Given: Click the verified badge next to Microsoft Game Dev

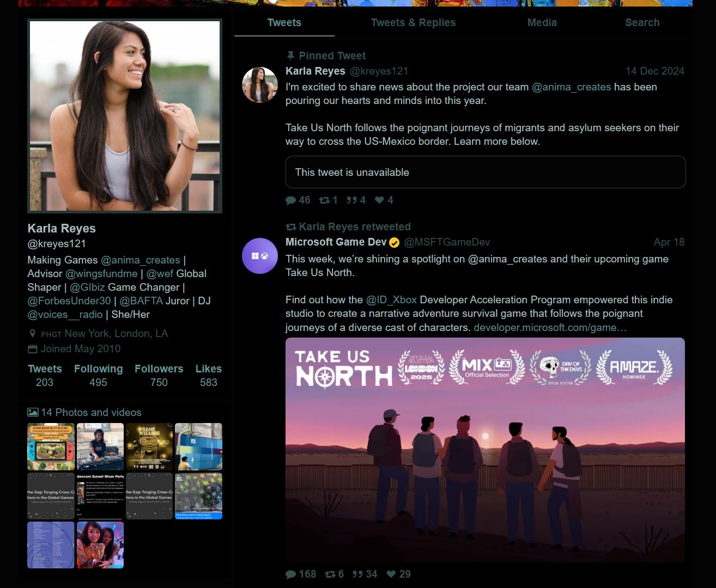Looking at the screenshot, I should coord(394,242).
